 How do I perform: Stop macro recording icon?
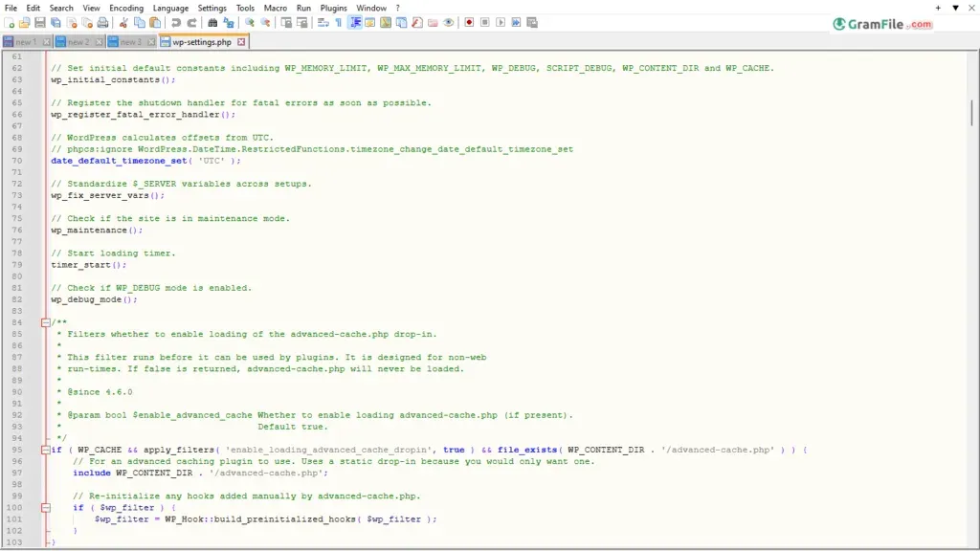485,23
